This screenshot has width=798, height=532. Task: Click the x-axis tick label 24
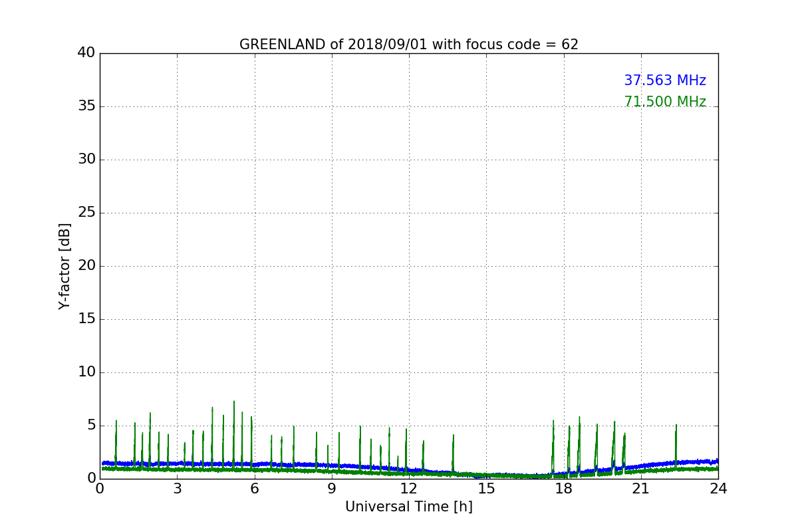(x=718, y=488)
